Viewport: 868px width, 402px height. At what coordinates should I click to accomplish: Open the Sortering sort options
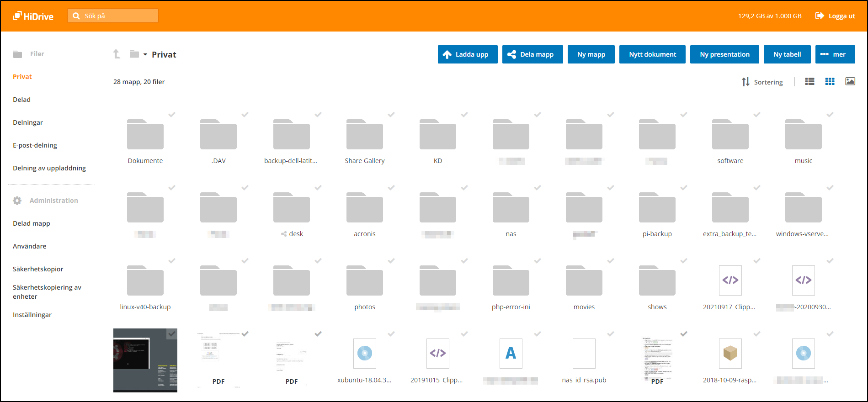click(x=762, y=82)
